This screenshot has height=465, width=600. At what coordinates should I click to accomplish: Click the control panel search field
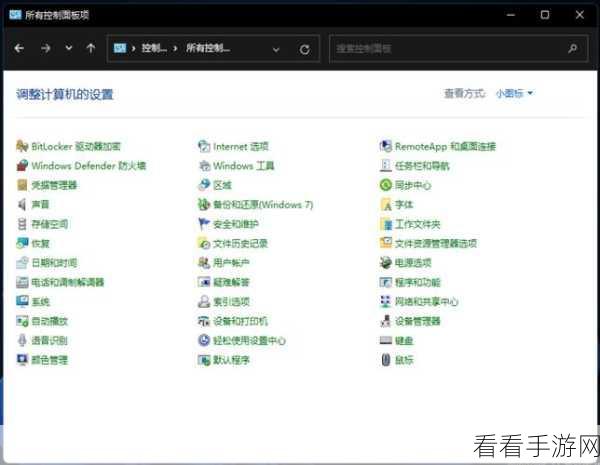tap(458, 49)
